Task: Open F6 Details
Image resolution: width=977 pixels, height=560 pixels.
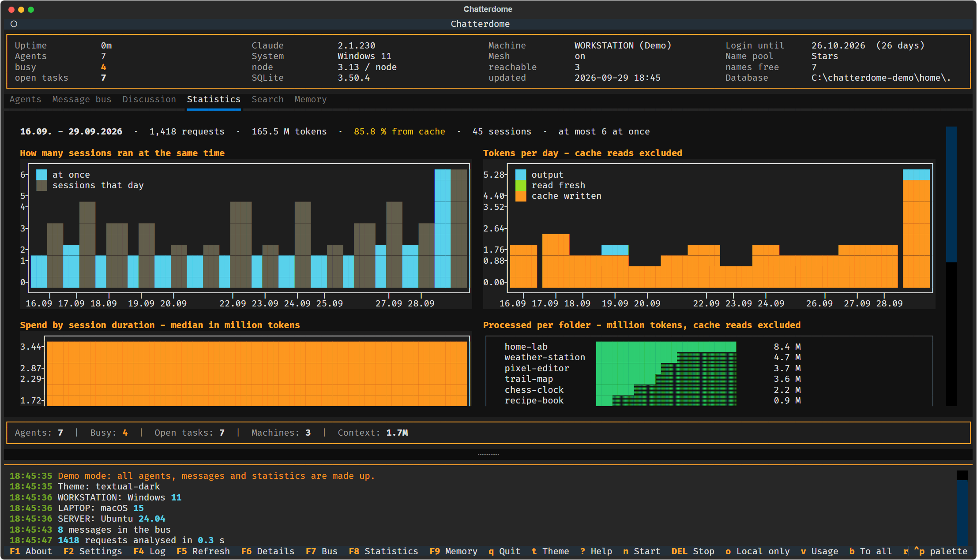Action: click(267, 551)
